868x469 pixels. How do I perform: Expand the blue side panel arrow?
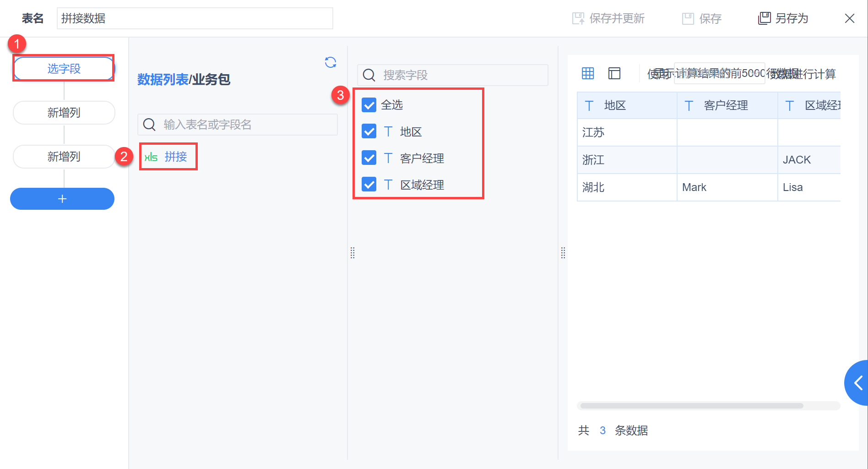pyautogui.click(x=857, y=382)
